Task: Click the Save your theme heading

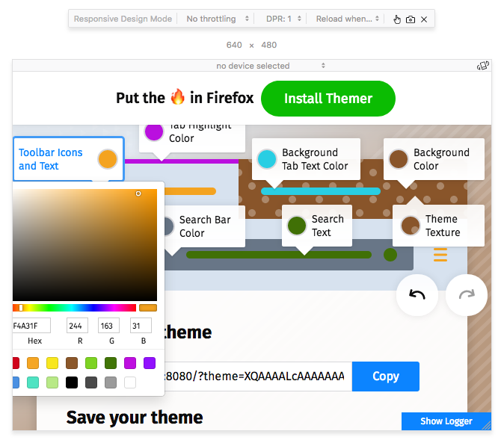Action: tap(135, 418)
